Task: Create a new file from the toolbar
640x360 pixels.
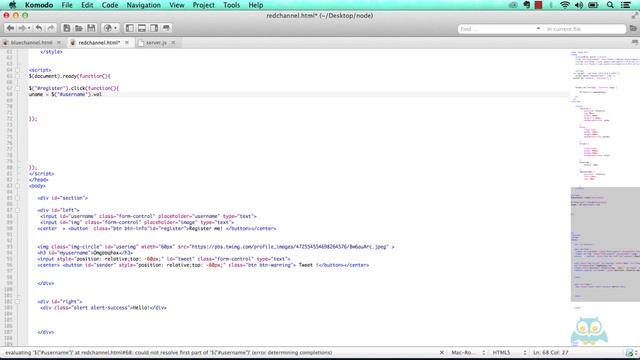Action: coord(67,28)
